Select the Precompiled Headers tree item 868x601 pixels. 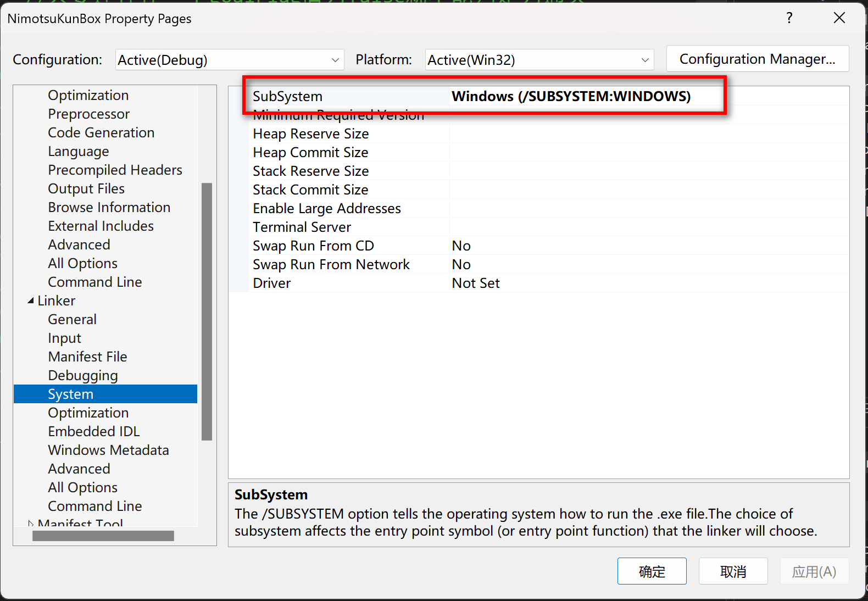115,170
